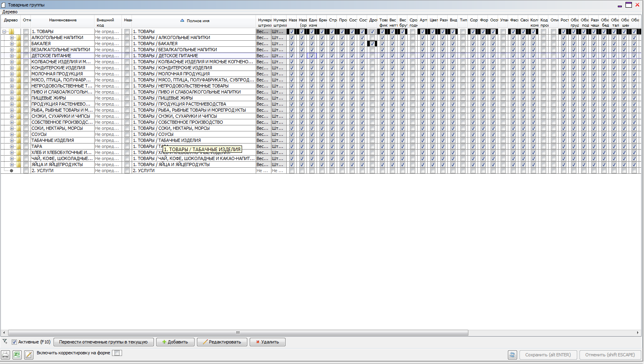The height and width of the screenshot is (364, 644).
Task: Click the notepad edit icon
Action: [29, 355]
